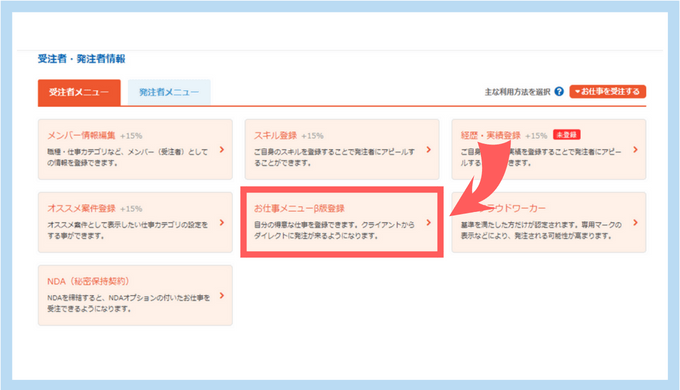
Task: Click chevron arrow on スキル登録 card
Action: [x=428, y=150]
